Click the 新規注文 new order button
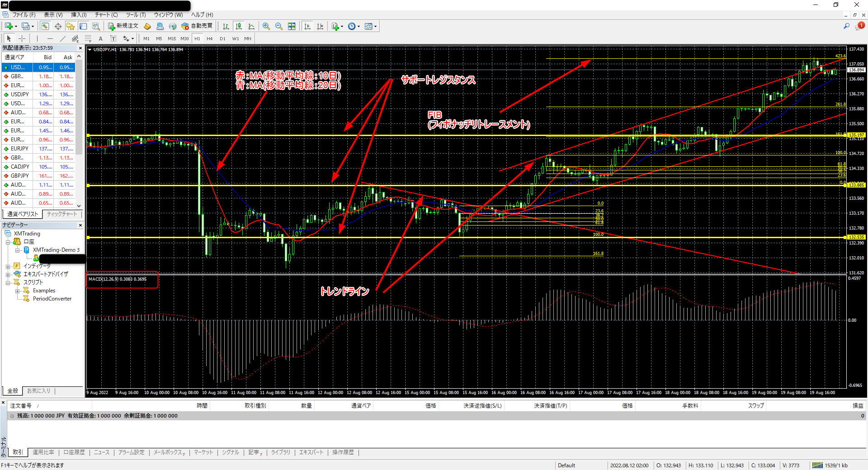 click(x=123, y=26)
